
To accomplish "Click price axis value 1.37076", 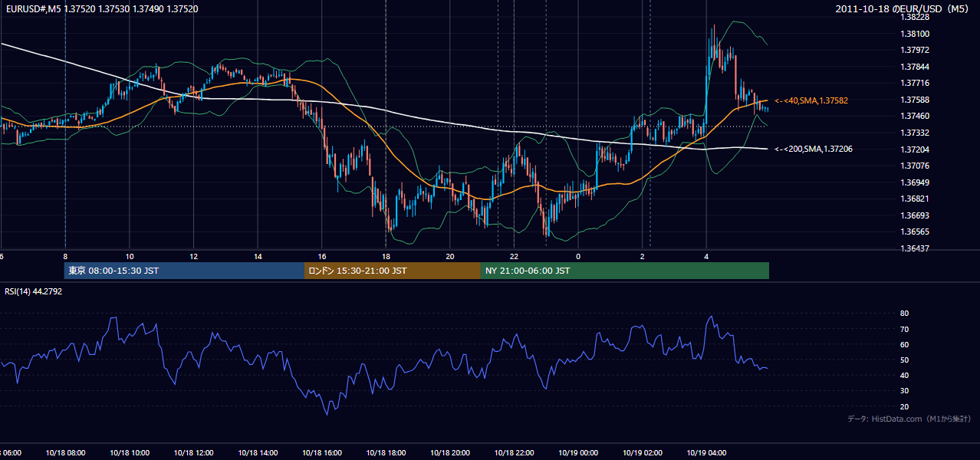I will 916,166.
